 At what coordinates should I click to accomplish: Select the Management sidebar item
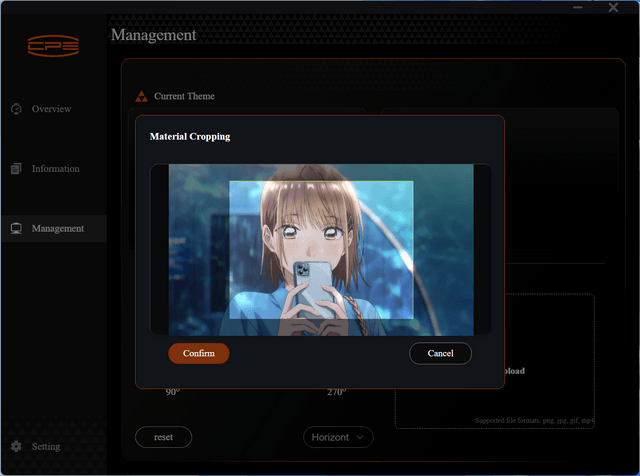[54, 229]
